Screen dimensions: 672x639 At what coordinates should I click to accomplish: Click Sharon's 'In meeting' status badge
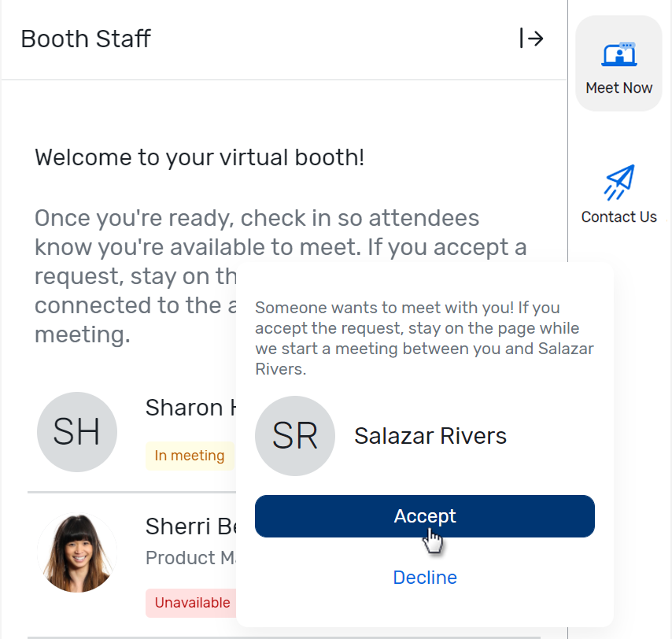click(189, 455)
